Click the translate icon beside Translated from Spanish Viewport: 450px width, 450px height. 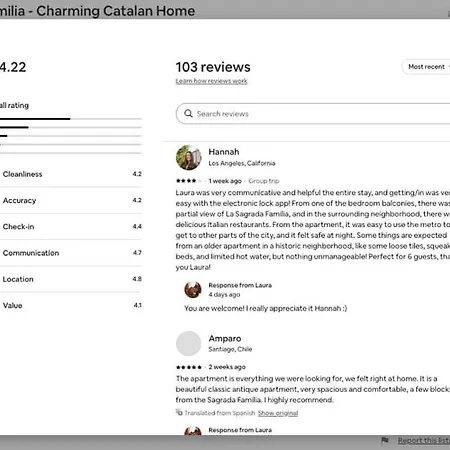click(x=179, y=412)
